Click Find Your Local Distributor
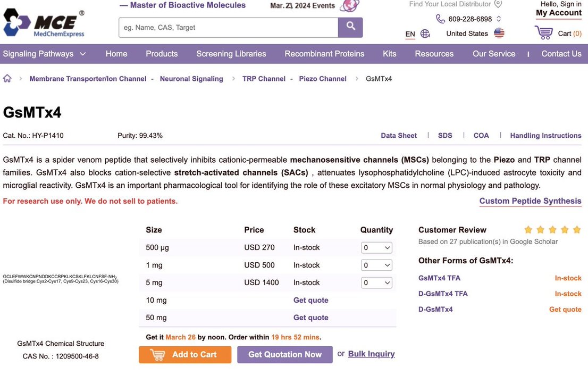The image size is (588, 383). click(x=450, y=4)
